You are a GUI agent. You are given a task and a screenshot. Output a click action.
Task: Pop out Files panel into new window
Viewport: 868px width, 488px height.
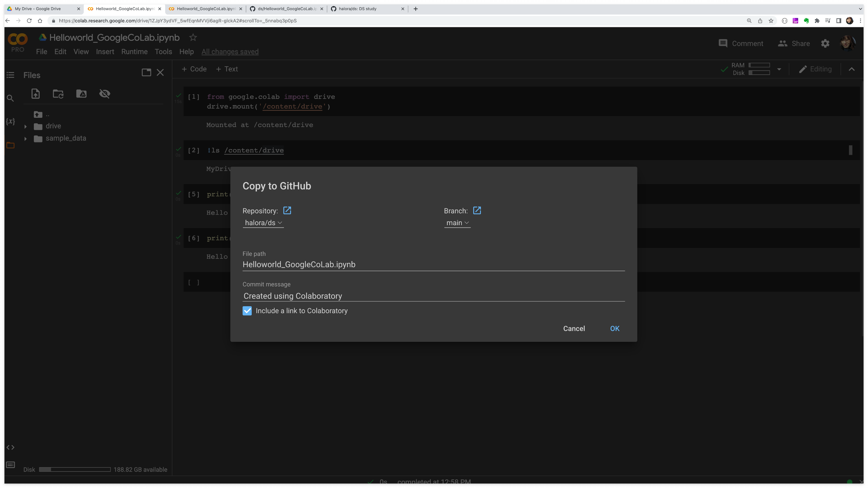point(146,72)
